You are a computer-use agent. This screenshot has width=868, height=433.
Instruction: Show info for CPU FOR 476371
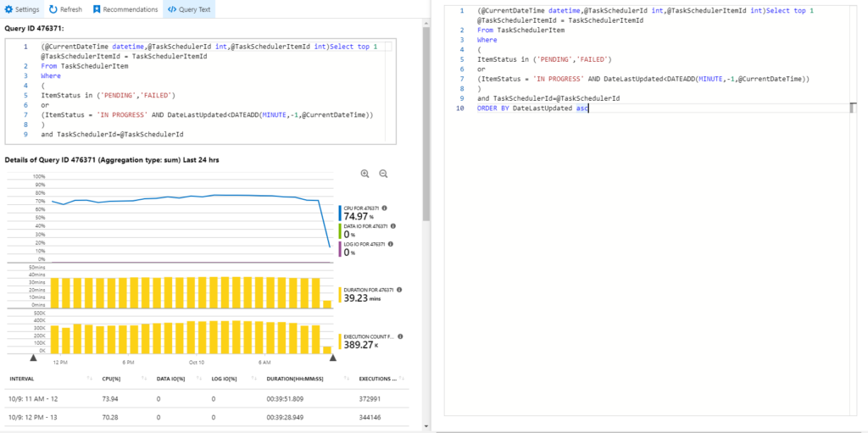pyautogui.click(x=385, y=208)
